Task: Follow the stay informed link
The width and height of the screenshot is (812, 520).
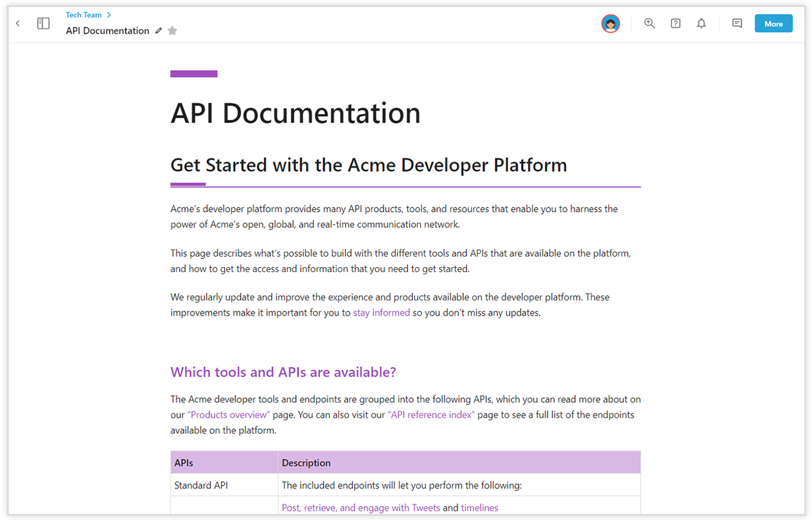Action: click(382, 313)
